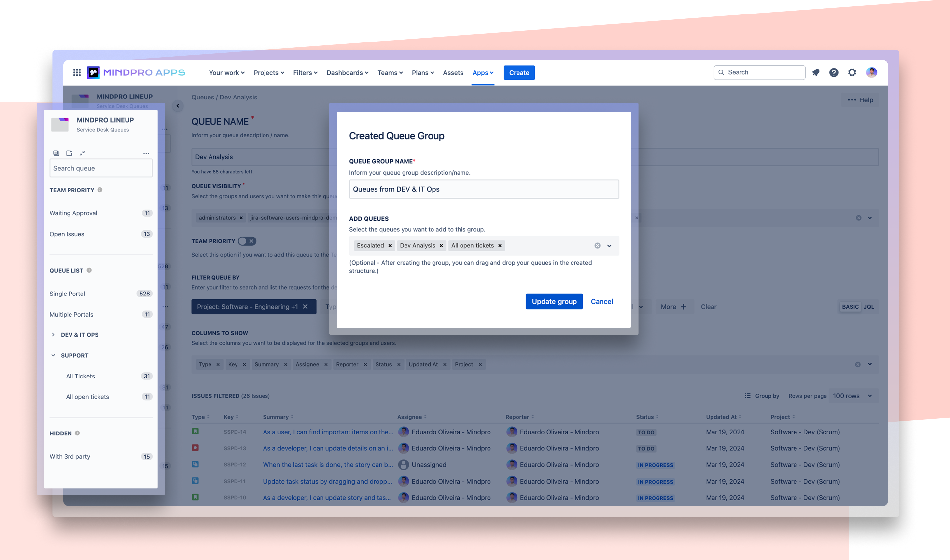950x560 pixels.
Task: Click the SSPD-13 bug type icon
Action: pyautogui.click(x=195, y=448)
